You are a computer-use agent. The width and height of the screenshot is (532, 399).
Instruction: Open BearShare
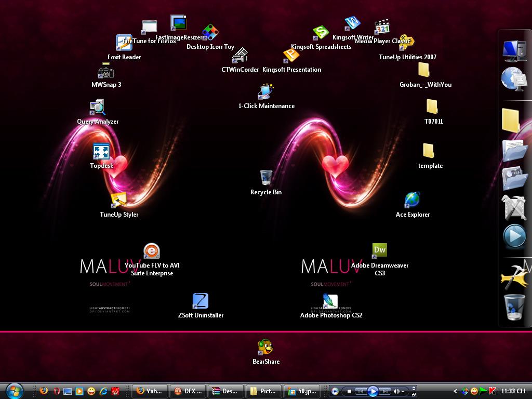coord(265,347)
